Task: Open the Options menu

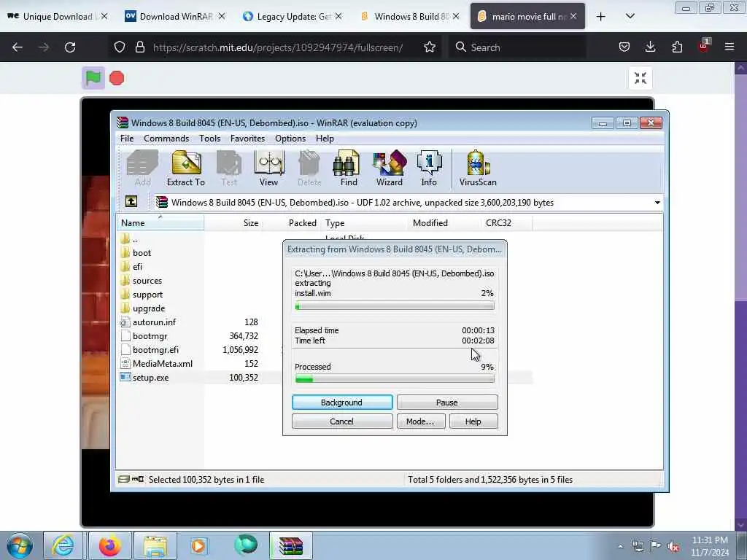Action: tap(290, 138)
